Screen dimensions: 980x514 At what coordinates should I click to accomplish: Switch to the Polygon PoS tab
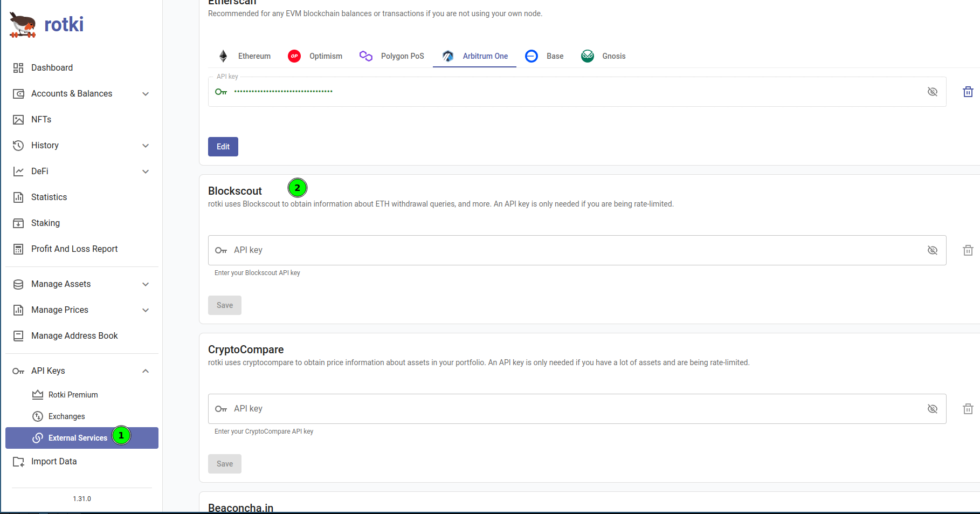[392, 56]
